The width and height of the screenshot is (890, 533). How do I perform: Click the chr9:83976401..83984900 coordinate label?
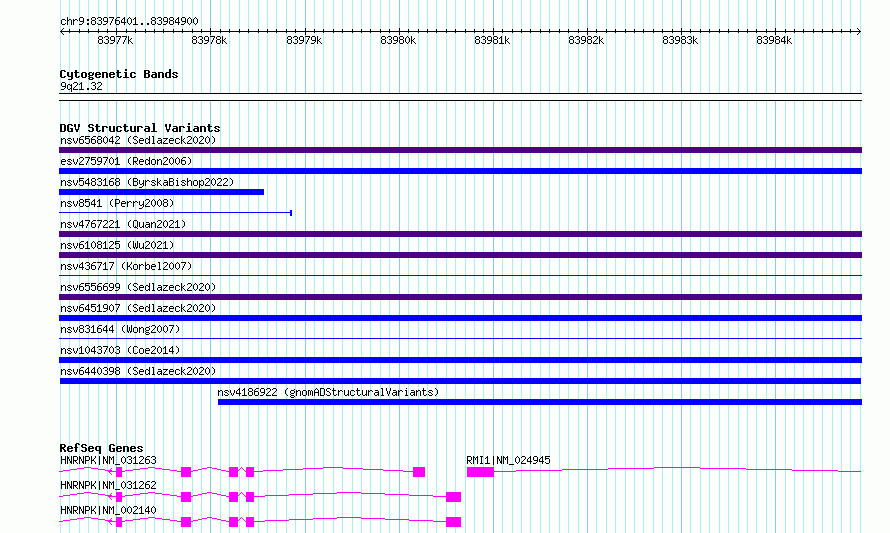129,21
